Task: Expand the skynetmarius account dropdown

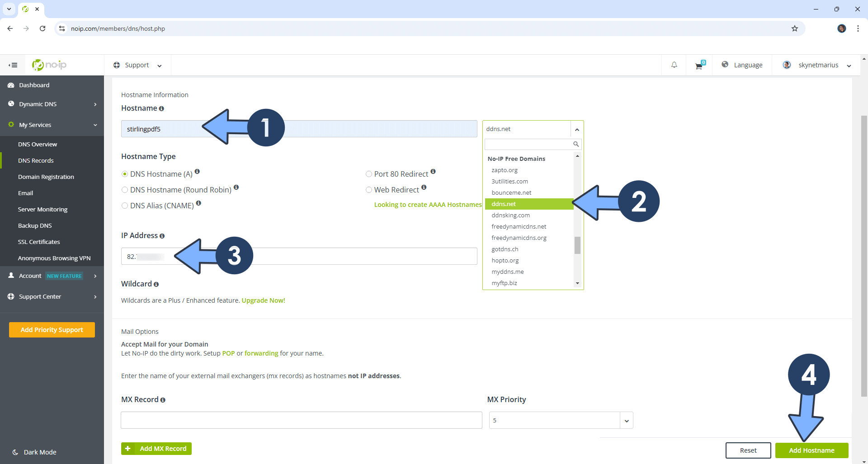Action: tap(849, 66)
